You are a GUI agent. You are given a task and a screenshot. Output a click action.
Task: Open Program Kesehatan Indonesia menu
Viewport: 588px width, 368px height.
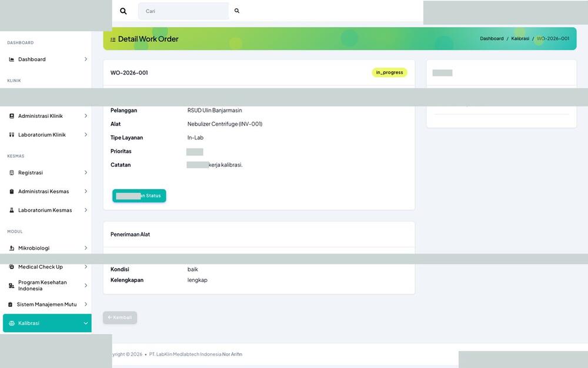tap(47, 286)
